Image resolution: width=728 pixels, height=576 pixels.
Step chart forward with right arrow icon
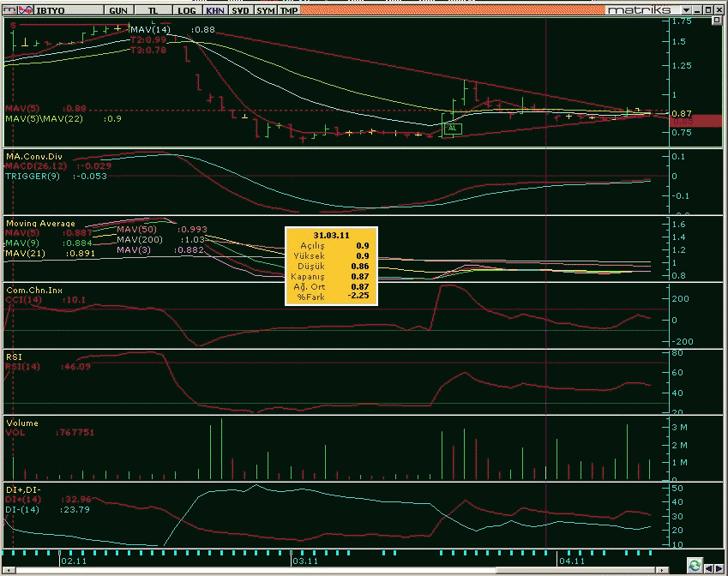(x=719, y=567)
